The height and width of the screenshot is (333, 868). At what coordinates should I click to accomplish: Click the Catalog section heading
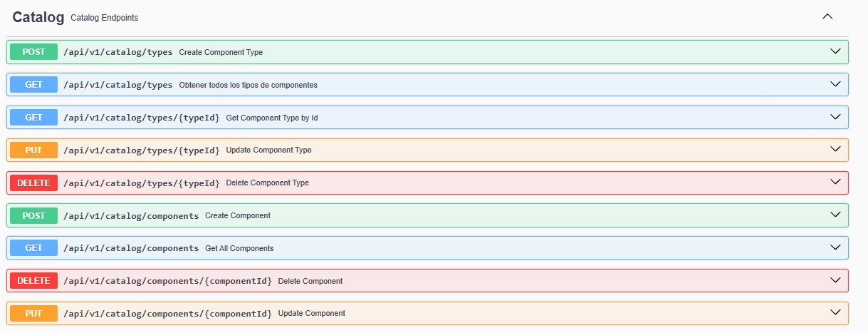38,17
